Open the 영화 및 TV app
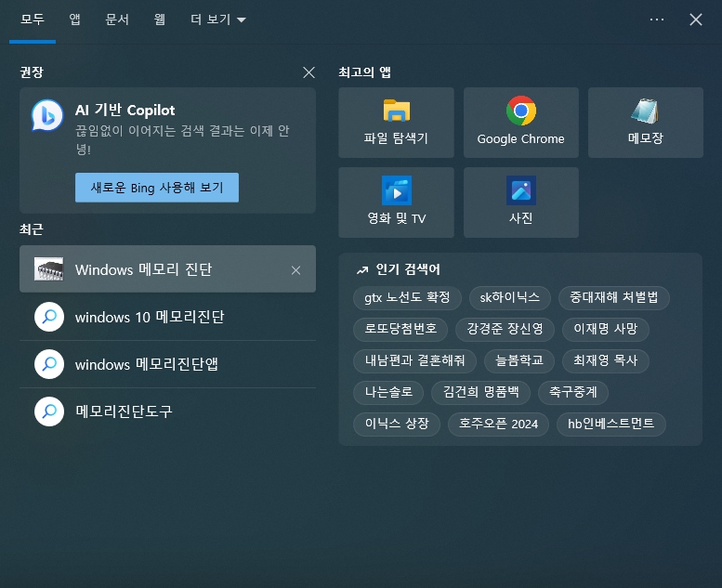Viewport: 722px width, 588px height. coord(396,203)
